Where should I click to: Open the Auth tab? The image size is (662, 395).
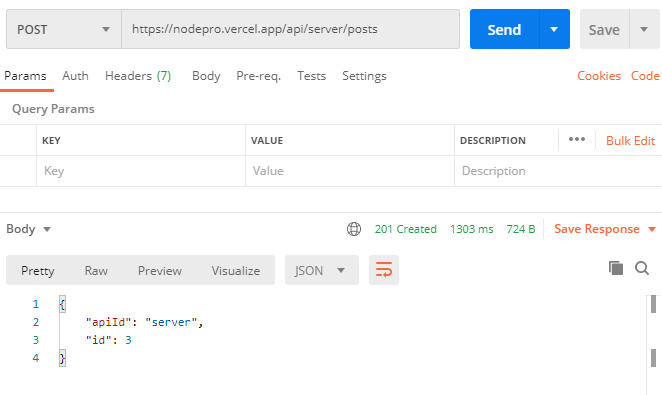click(x=75, y=76)
